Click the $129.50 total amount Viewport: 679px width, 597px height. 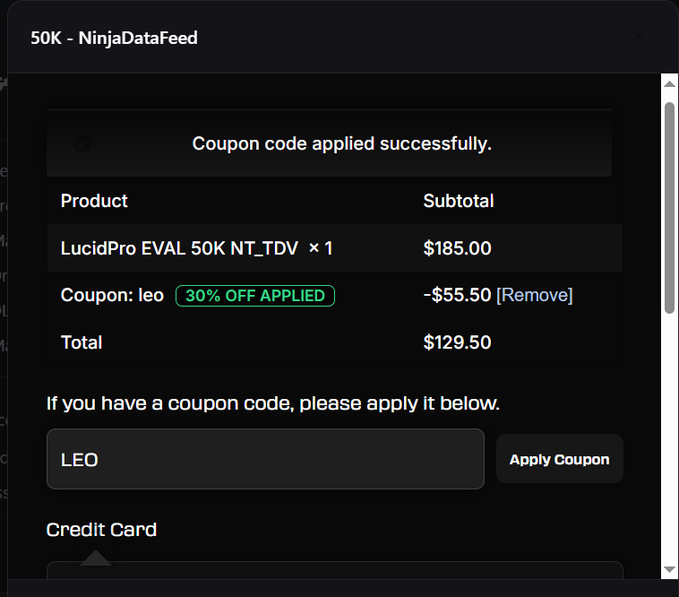(457, 342)
